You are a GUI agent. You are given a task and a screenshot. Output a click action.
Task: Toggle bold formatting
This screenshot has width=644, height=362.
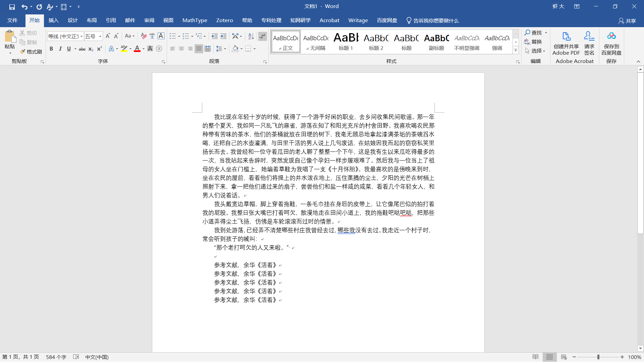(x=51, y=49)
